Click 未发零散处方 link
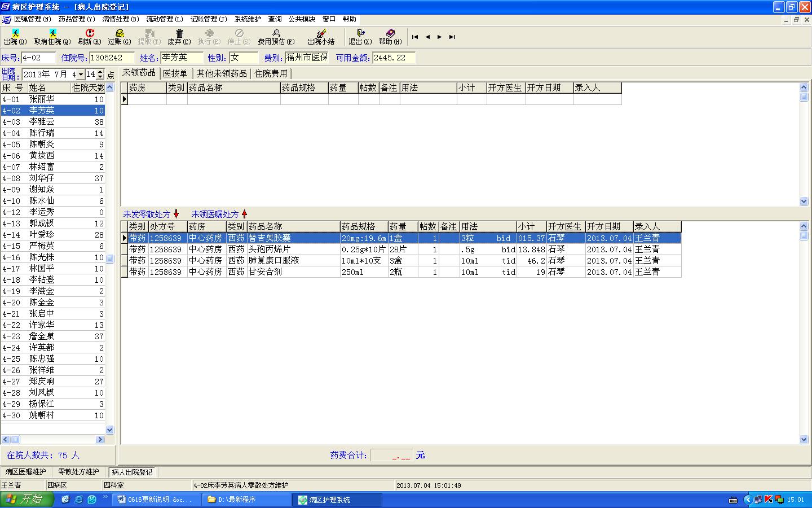This screenshot has height=508, width=812. pyautogui.click(x=147, y=214)
